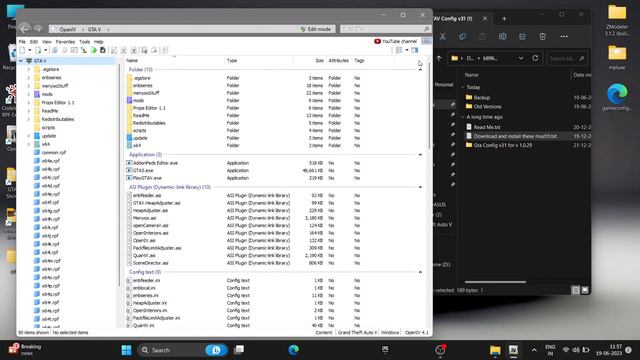This screenshot has width=640, height=360.
Task: Go back with OpenIV back arrow
Action: pyautogui.click(x=24, y=29)
